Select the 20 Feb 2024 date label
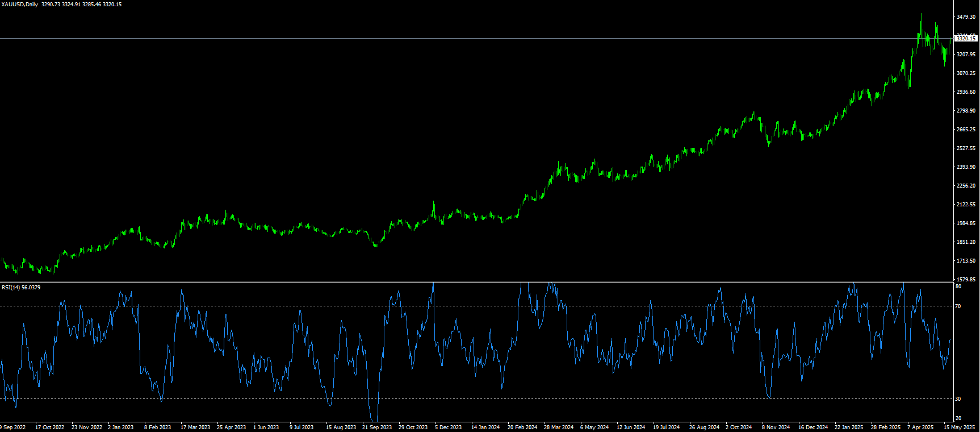The width and height of the screenshot is (980, 432). (x=522, y=427)
